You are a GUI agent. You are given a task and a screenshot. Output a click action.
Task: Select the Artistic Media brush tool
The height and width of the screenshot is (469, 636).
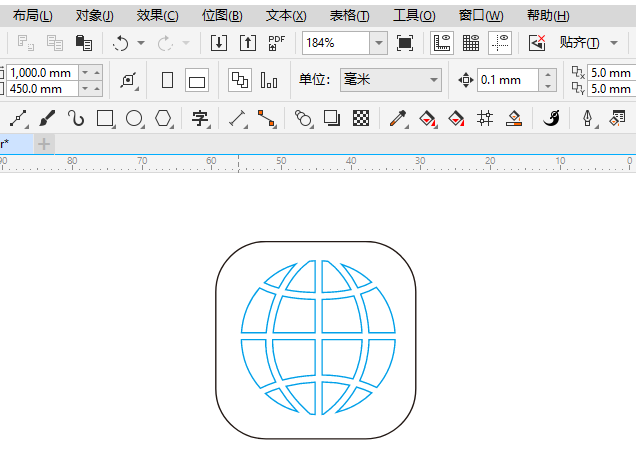tap(47, 118)
